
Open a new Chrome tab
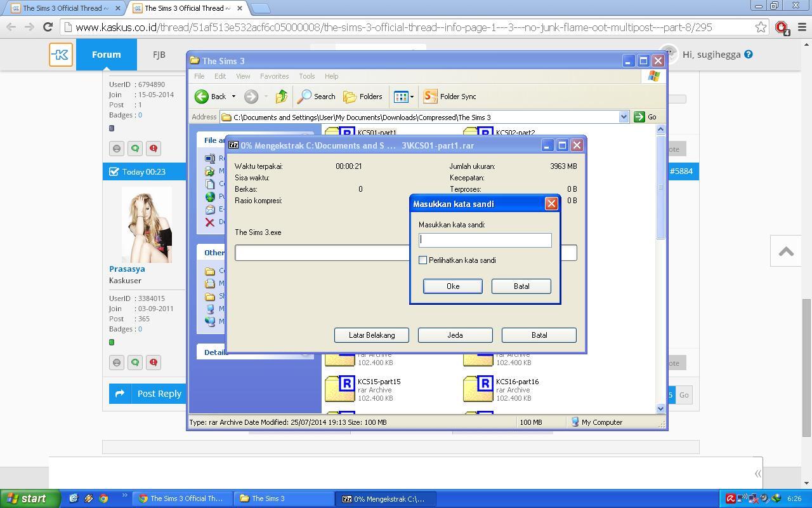point(260,8)
